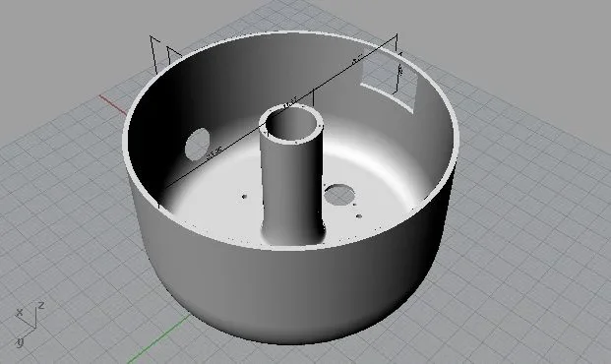Pick the circular hole in the left inner wall
Screen dimensions: 611x364
(x=197, y=144)
